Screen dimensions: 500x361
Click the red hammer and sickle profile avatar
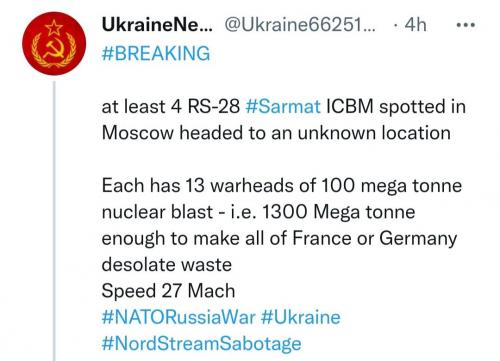click(x=54, y=43)
